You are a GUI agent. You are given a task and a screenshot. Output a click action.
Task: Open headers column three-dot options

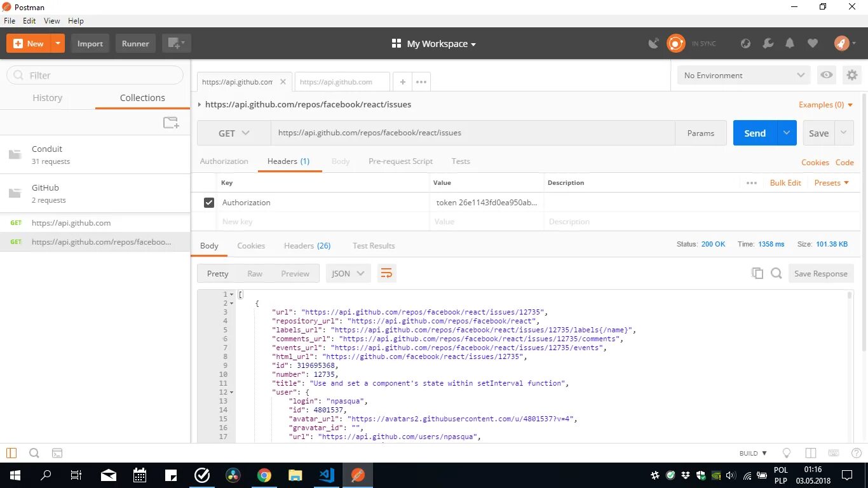click(x=752, y=182)
